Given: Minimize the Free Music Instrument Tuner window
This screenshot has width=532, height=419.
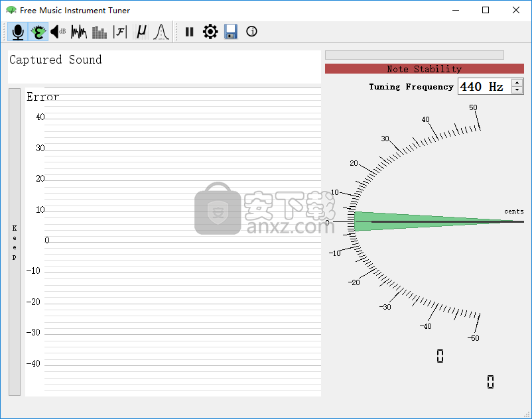Looking at the screenshot, I should (x=456, y=10).
